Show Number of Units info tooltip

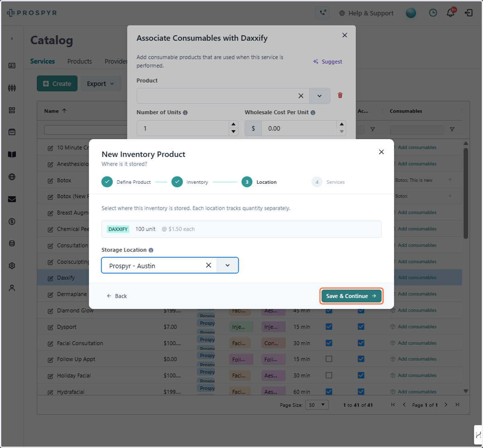click(x=185, y=113)
